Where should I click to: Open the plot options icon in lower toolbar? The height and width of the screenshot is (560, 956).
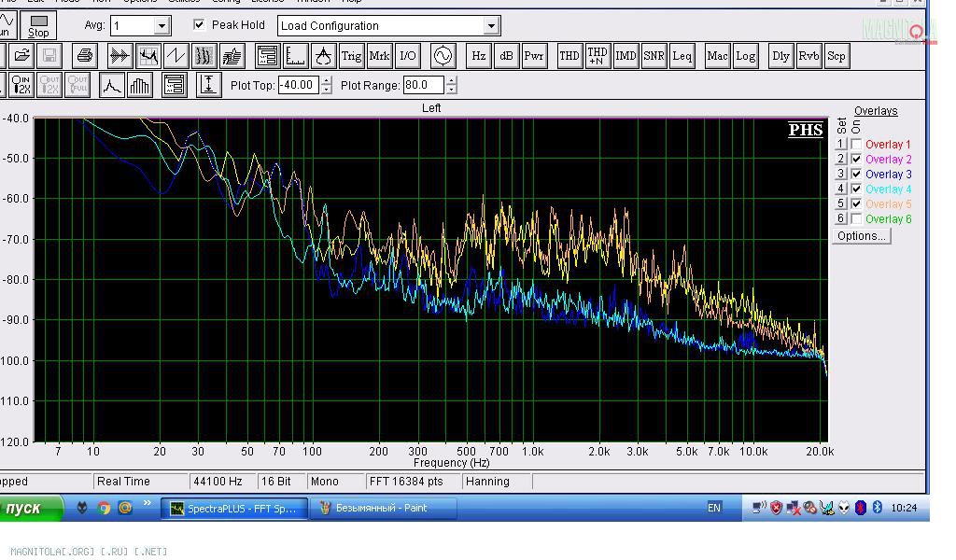[x=175, y=85]
